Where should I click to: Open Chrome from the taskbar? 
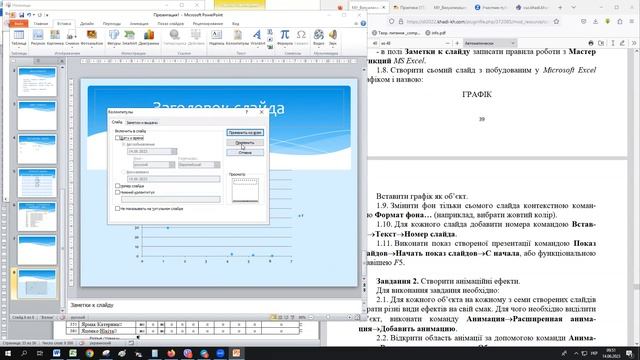tap(89, 353)
